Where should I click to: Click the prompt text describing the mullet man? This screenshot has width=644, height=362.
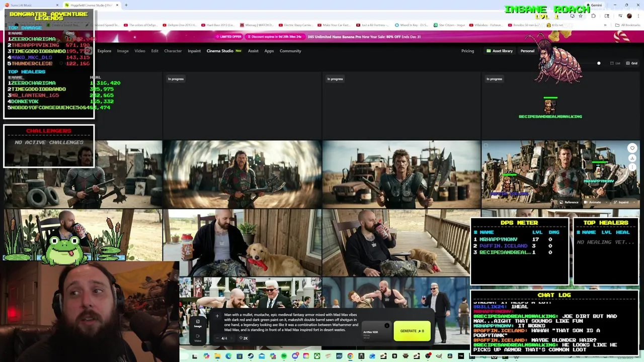point(291,322)
